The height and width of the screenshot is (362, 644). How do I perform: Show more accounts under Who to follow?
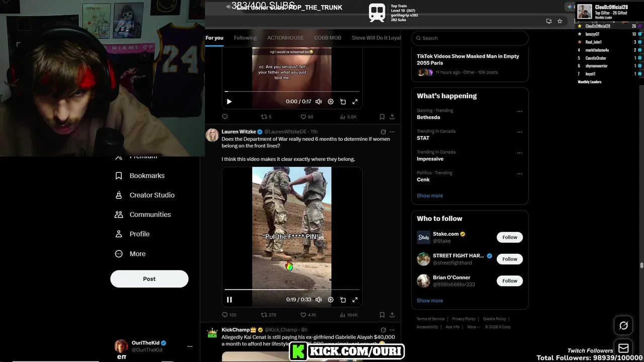pyautogui.click(x=430, y=301)
